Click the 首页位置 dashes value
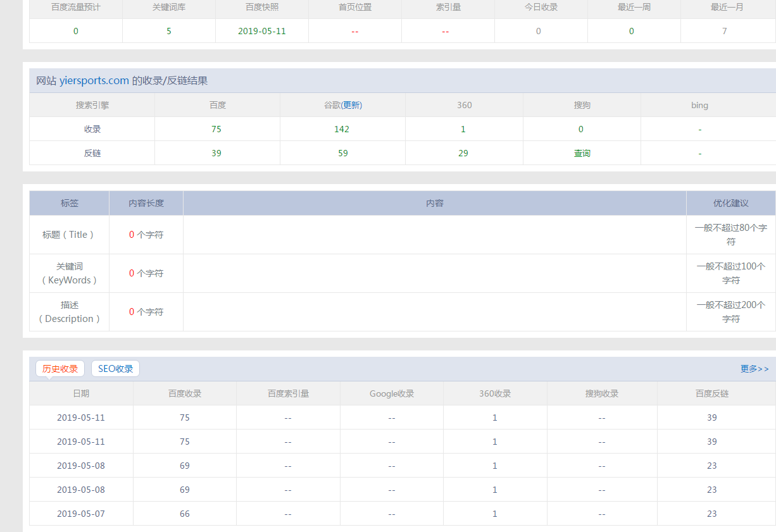Screen dimensions: 776x532 point(355,32)
